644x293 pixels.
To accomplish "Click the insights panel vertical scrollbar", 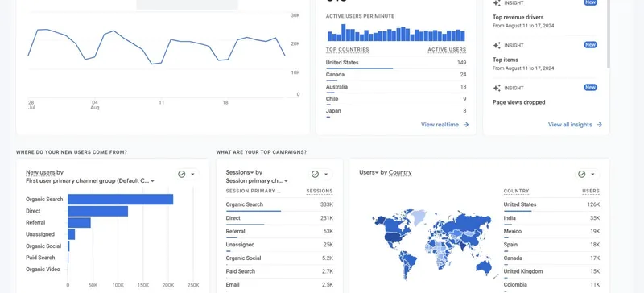I will pos(609,33).
